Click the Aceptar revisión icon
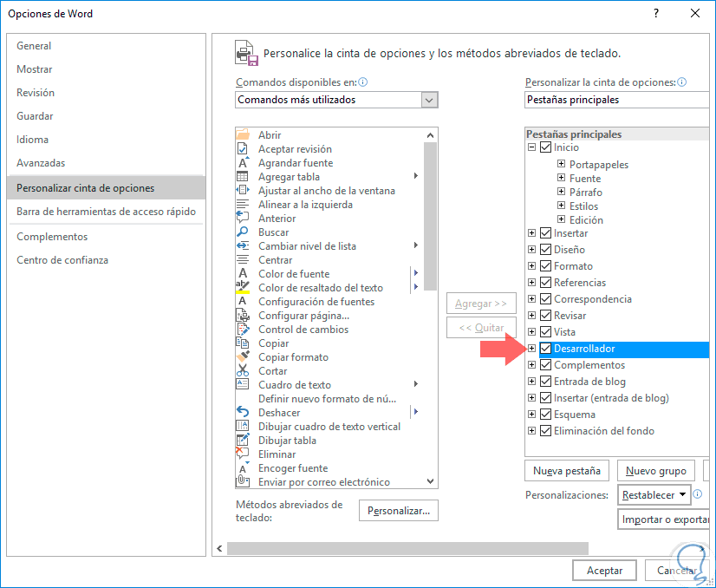716x588 pixels. pos(243,149)
